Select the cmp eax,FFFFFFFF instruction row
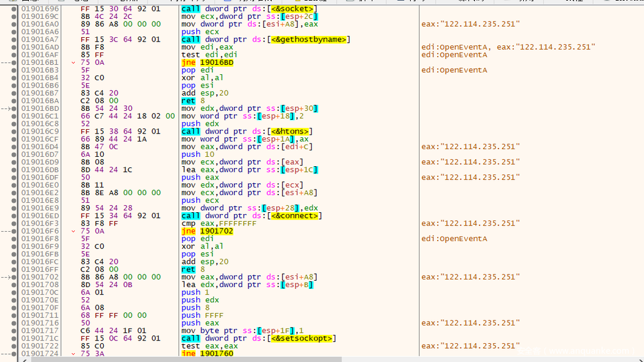Image resolution: width=644 pixels, height=362 pixels. tap(220, 223)
